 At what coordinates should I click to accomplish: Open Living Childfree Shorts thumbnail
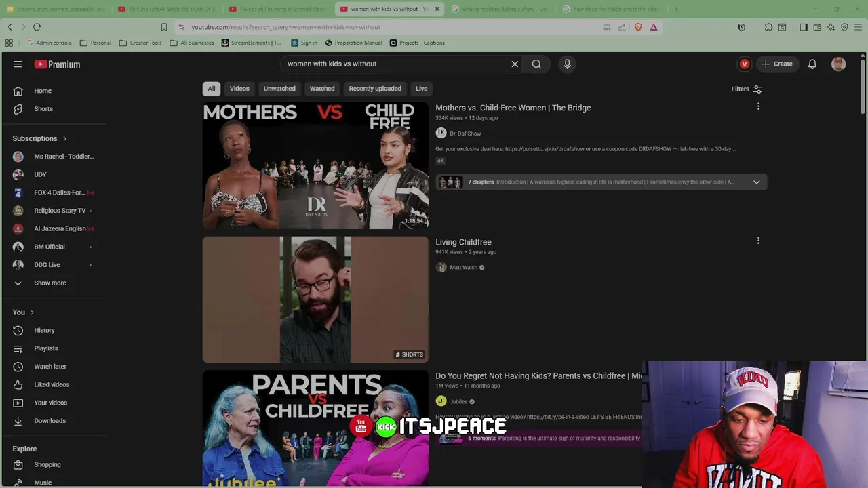[315, 300]
